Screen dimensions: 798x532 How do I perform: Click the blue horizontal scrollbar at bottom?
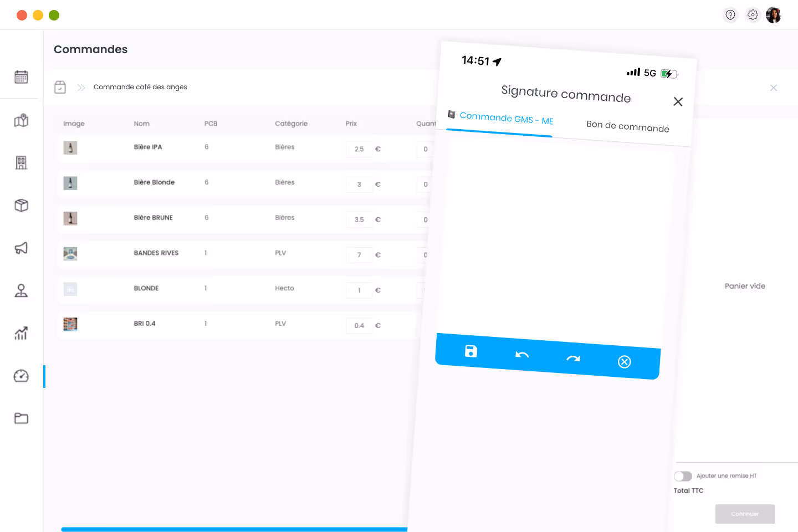[x=234, y=529]
